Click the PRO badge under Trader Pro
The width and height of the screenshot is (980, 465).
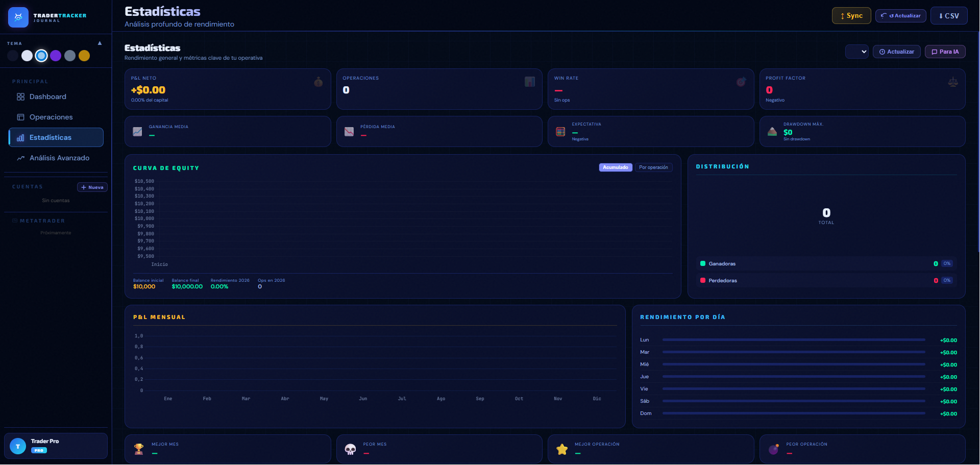(39, 450)
